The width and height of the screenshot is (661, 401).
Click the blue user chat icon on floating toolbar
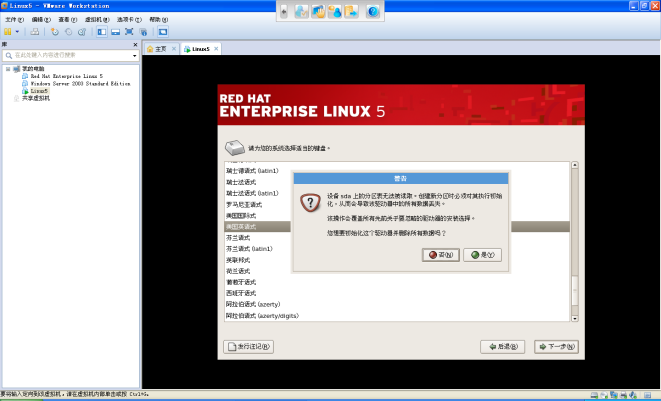(335, 11)
